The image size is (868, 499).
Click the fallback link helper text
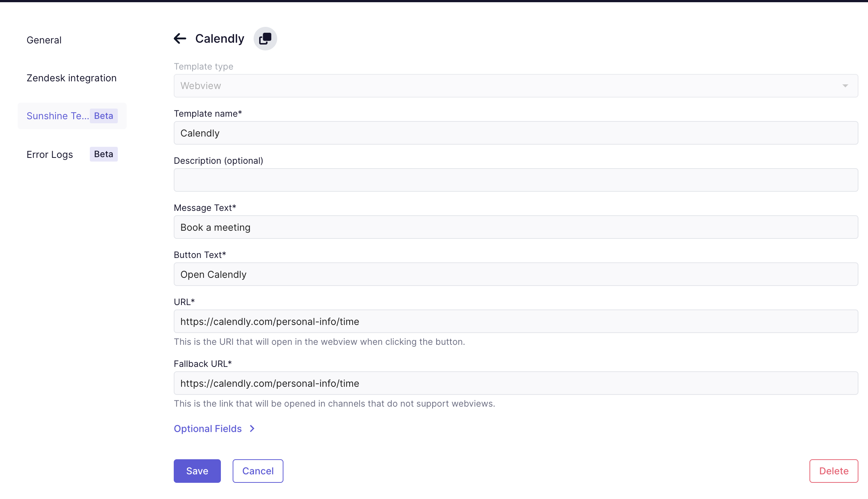334,404
